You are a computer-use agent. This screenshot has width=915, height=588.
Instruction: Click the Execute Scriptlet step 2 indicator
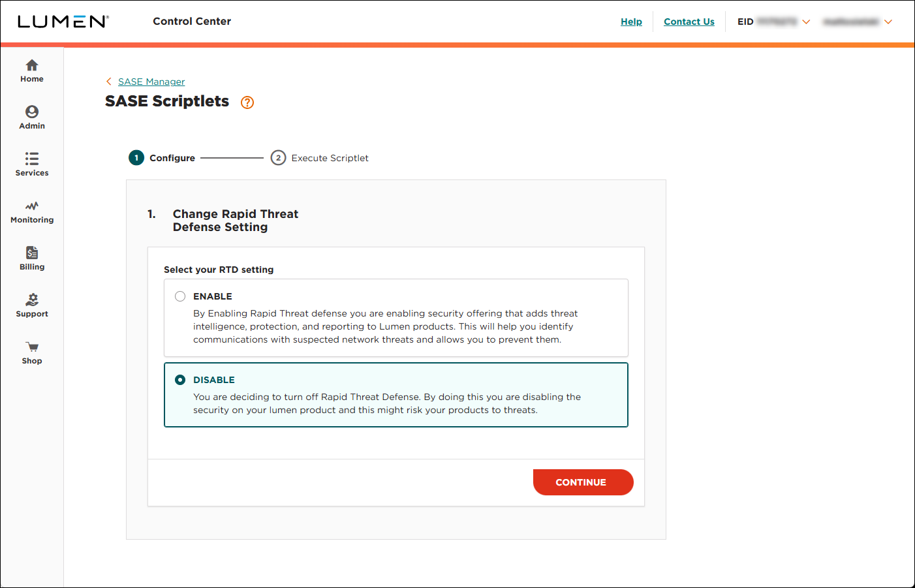coord(279,158)
